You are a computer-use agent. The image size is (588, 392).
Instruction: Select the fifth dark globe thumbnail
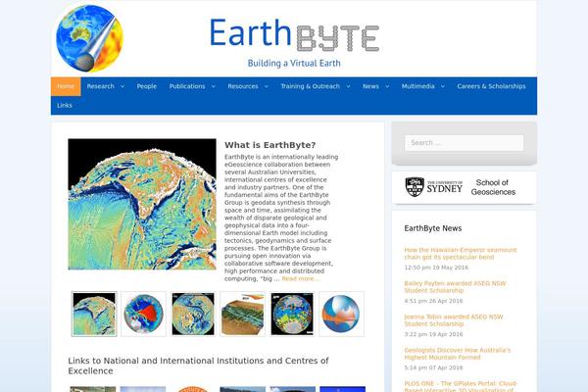(x=292, y=314)
